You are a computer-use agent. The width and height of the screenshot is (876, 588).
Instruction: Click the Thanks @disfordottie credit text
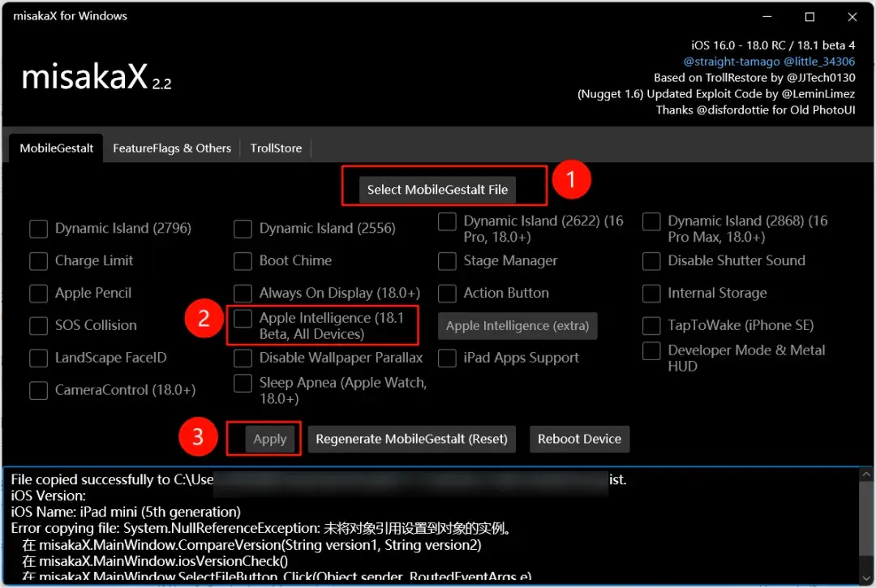755,110
